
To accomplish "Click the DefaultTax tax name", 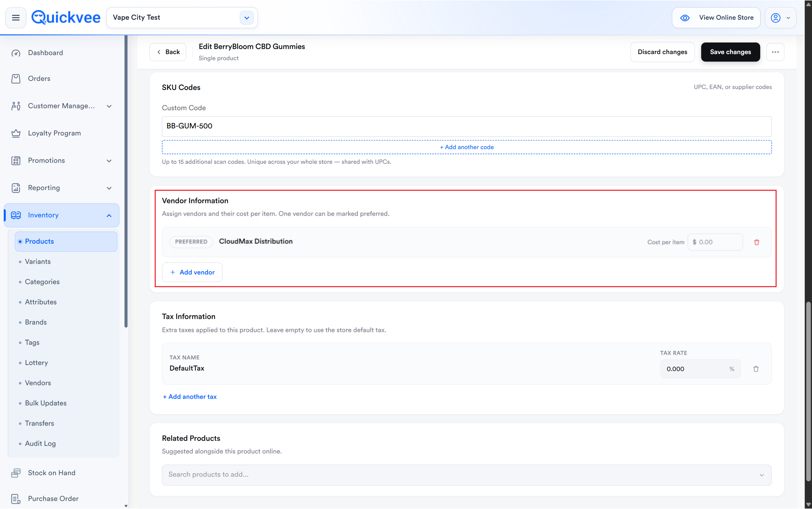I will click(x=187, y=368).
